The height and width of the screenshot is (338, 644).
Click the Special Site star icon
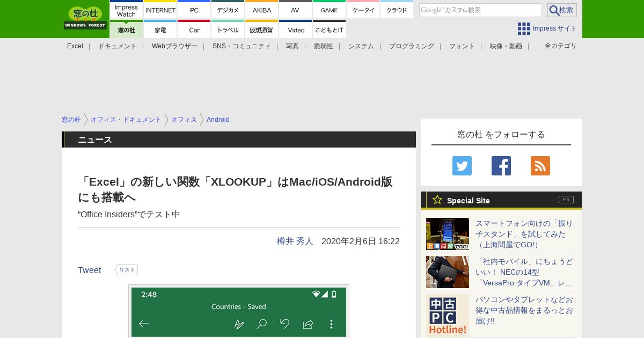(x=437, y=200)
